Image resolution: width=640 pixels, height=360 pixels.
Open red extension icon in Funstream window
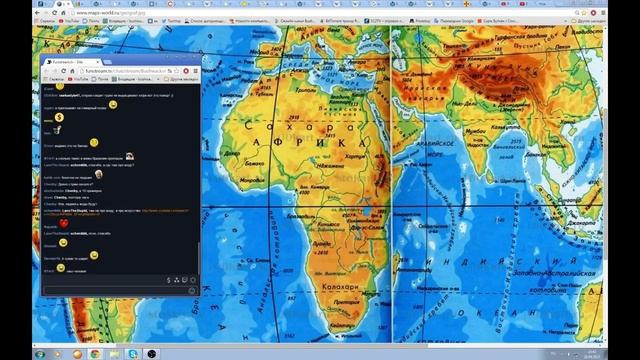(186, 71)
